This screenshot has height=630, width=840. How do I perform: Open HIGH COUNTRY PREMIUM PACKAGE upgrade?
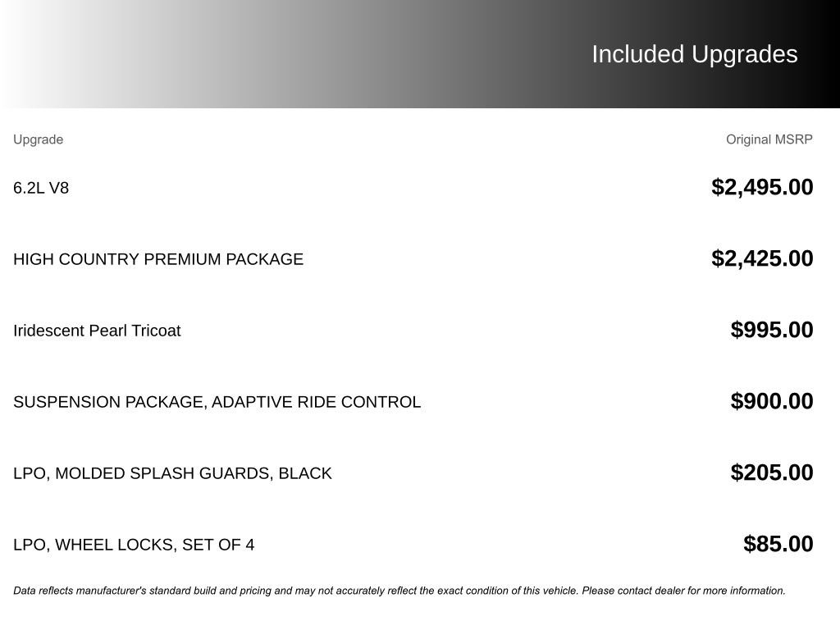point(158,259)
